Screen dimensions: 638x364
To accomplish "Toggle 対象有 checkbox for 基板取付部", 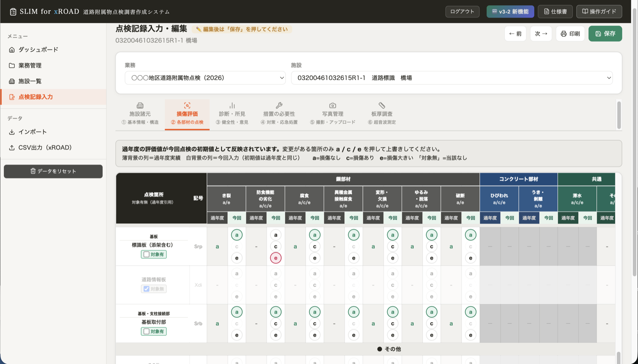I will click(x=146, y=331).
